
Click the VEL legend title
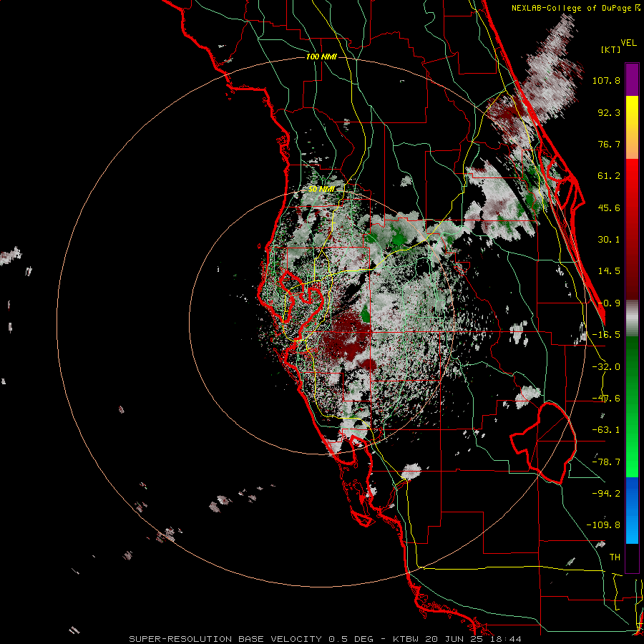628,43
